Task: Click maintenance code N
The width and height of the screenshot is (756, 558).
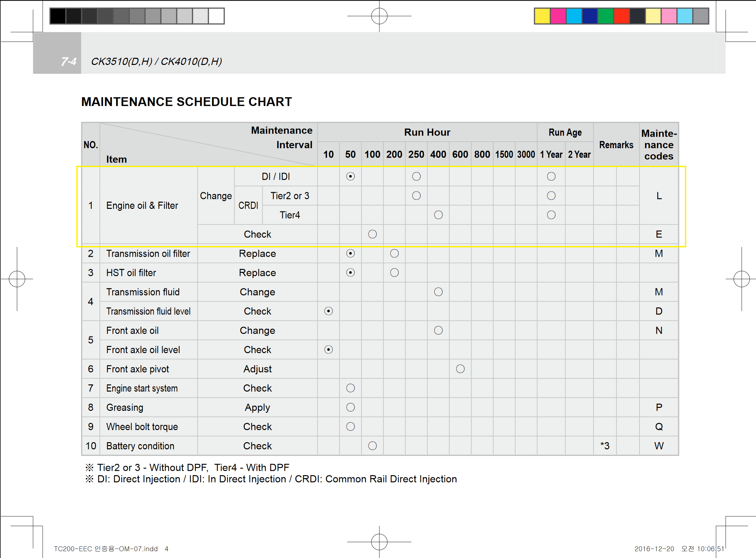Action: (659, 330)
